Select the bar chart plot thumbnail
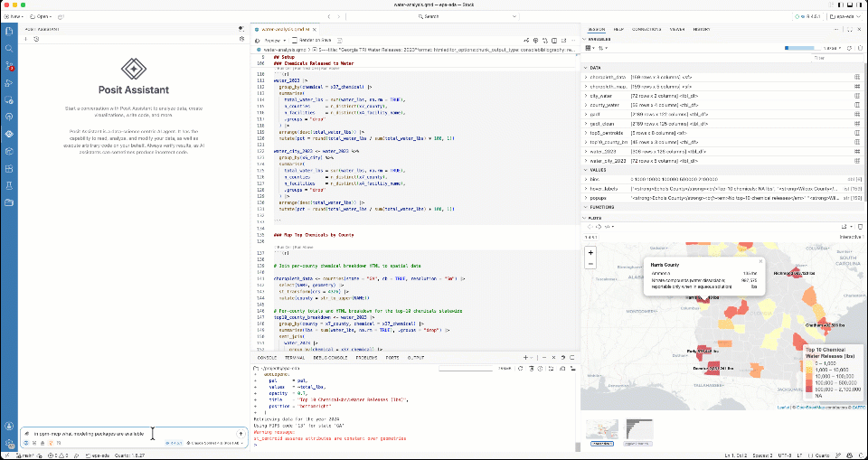 point(639,431)
